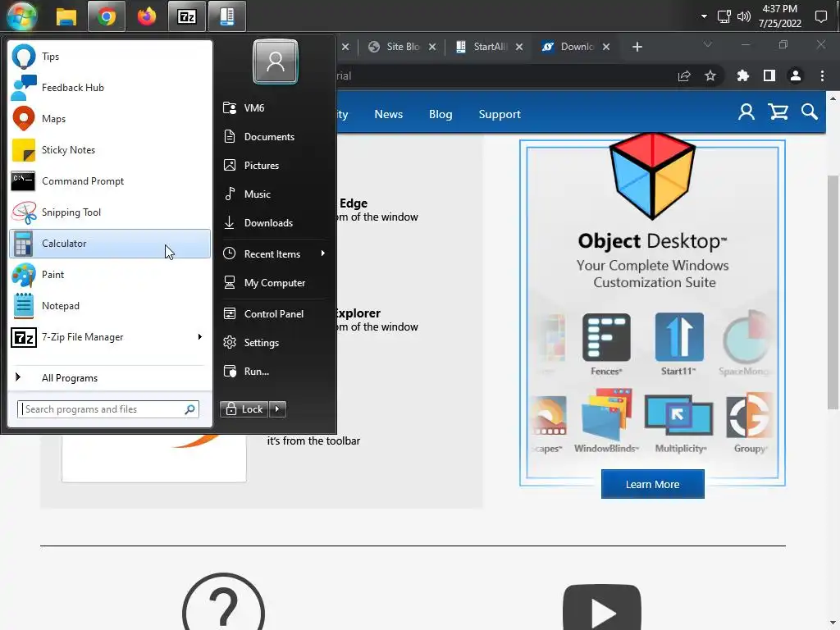The image size is (840, 630).
Task: Open 7-Zip from the taskbar
Action: click(187, 16)
